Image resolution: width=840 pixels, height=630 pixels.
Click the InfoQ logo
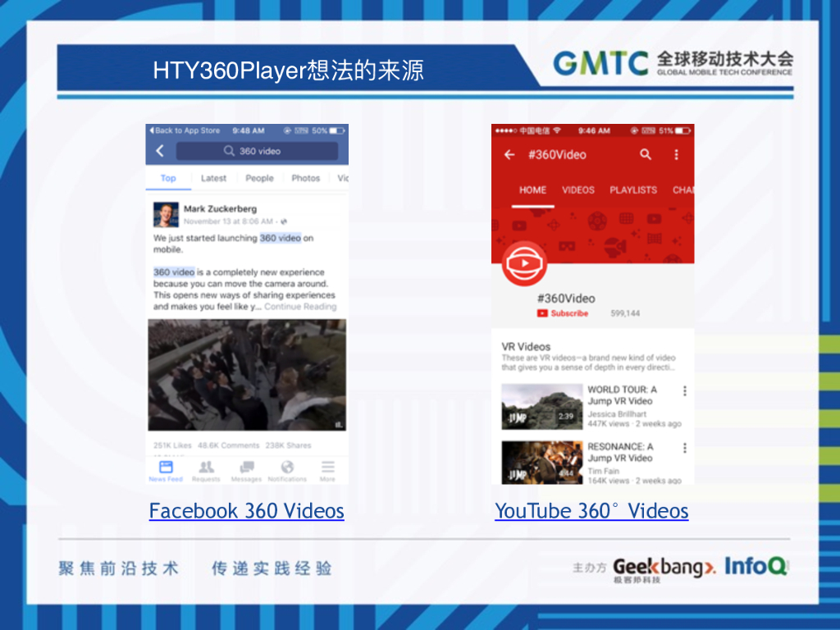click(756, 566)
